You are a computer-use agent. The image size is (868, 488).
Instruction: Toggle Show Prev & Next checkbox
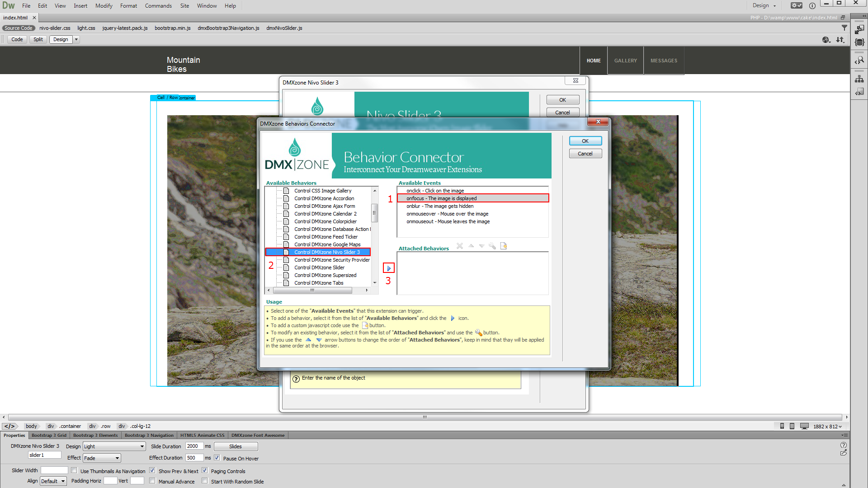152,470
